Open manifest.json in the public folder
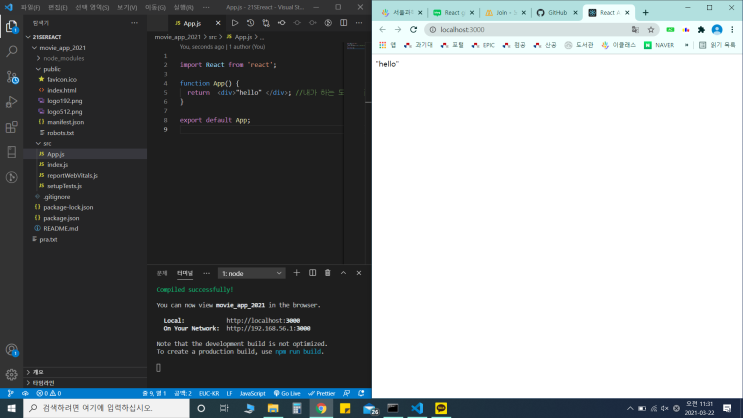This screenshot has height=418, width=743. (x=65, y=122)
